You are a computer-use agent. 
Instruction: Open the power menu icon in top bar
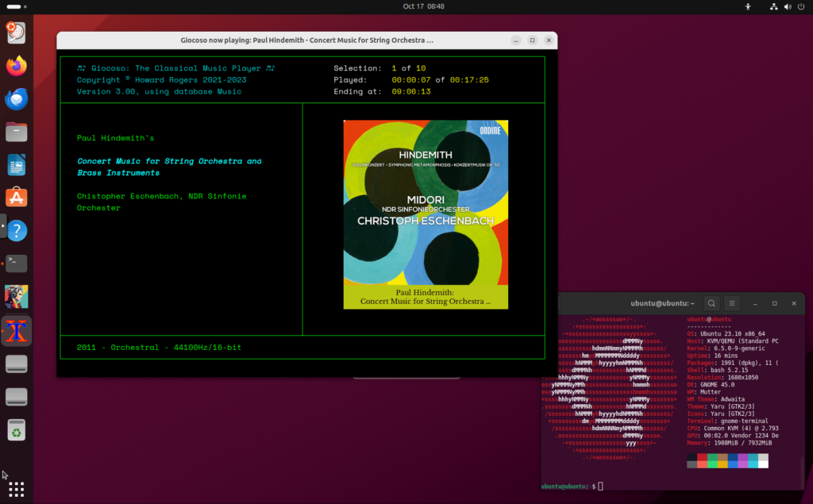coord(801,6)
